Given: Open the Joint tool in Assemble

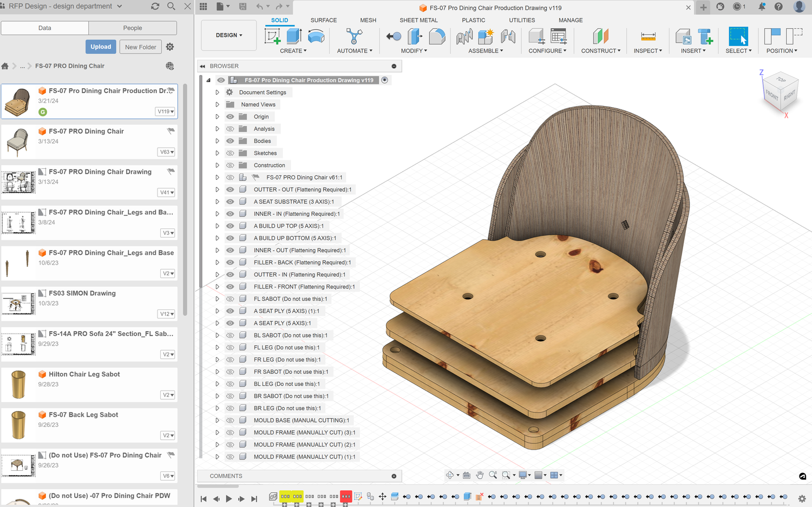Looking at the screenshot, I should (x=464, y=36).
